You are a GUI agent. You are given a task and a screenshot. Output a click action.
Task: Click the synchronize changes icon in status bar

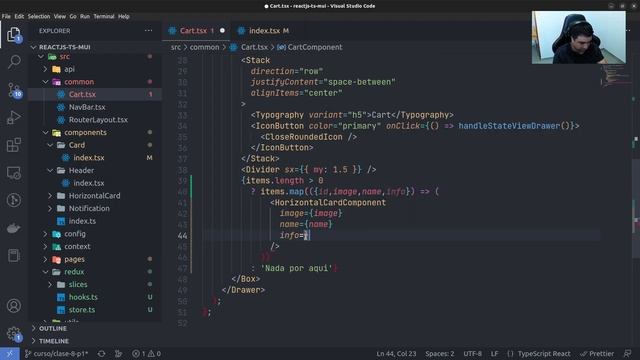point(101,353)
